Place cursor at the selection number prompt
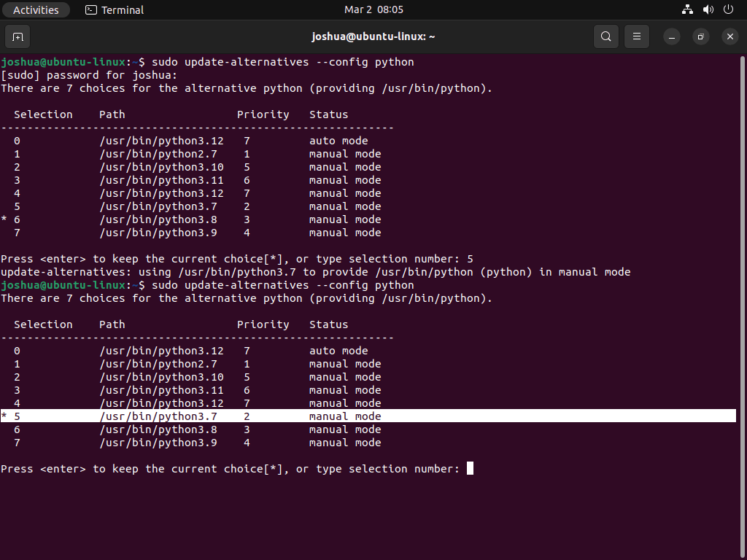This screenshot has height=560, width=747. coord(469,468)
